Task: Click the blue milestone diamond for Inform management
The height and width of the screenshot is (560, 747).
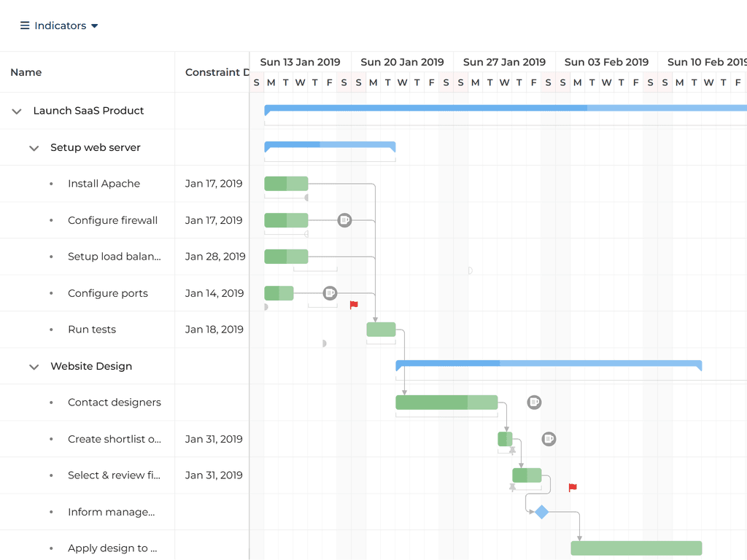Action: pos(541,512)
